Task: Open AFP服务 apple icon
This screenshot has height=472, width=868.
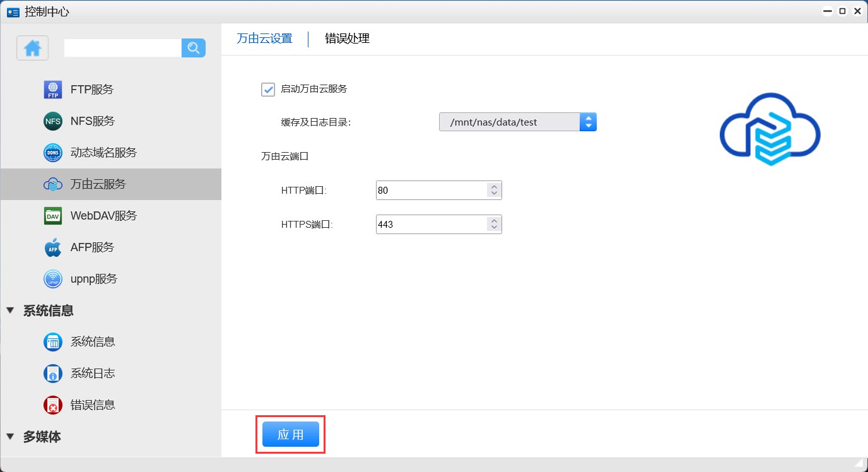Action: point(53,247)
